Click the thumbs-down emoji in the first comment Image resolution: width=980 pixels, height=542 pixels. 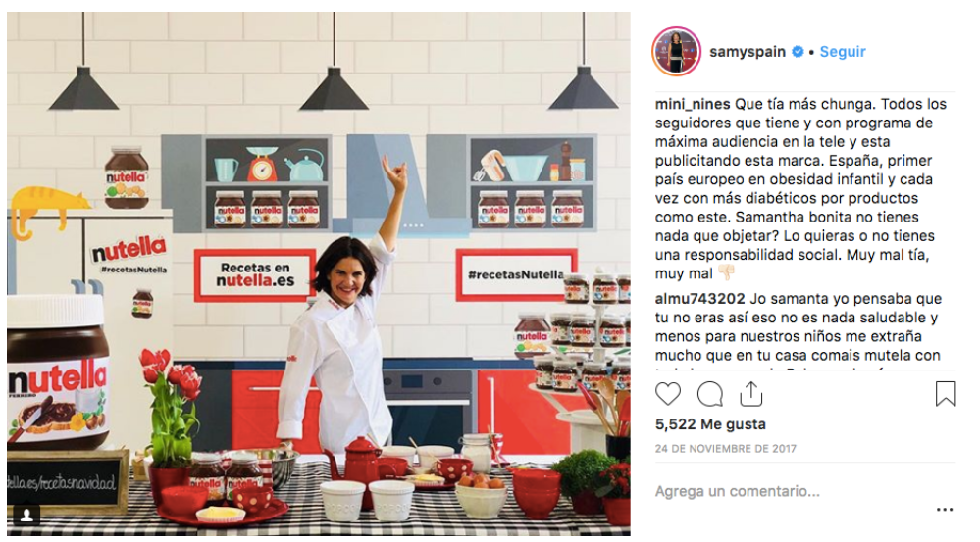(x=726, y=272)
